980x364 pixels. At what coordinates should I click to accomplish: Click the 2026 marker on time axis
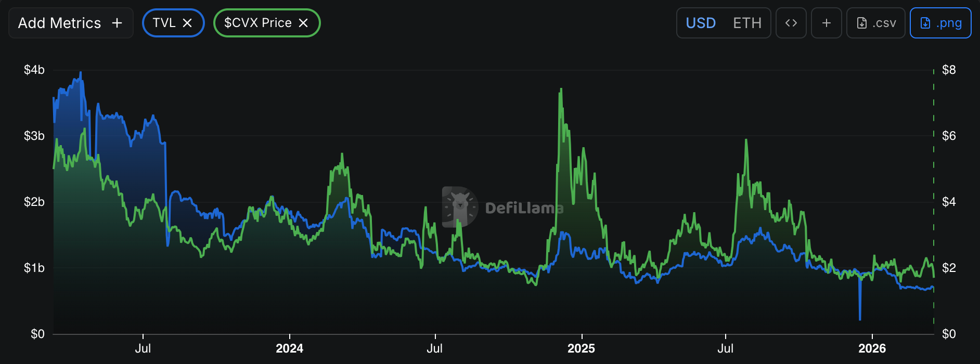point(872,348)
